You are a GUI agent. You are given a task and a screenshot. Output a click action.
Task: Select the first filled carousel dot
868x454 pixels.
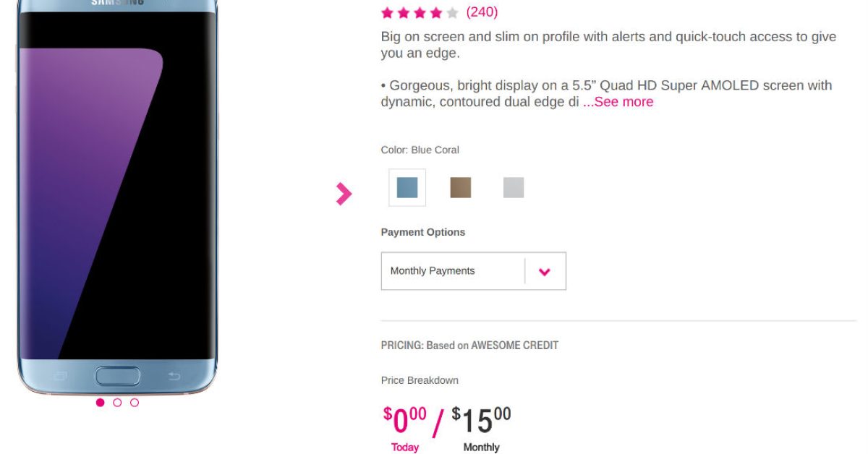tap(100, 403)
